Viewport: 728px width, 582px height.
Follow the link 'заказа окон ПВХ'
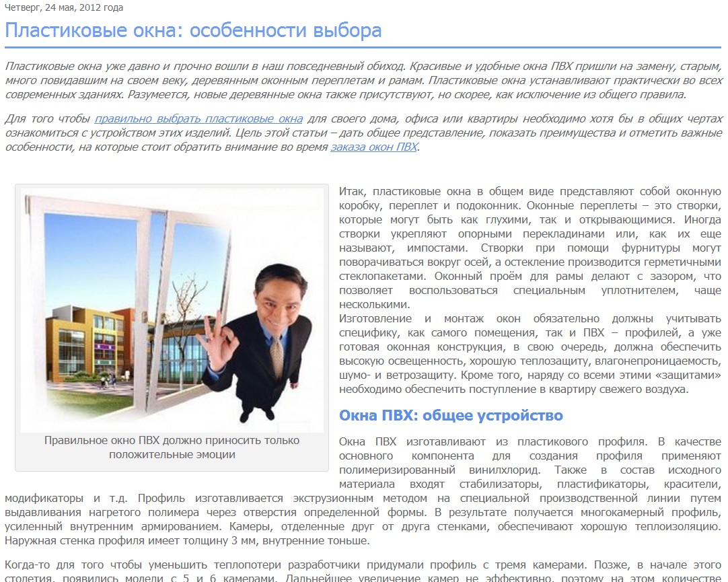(x=374, y=147)
